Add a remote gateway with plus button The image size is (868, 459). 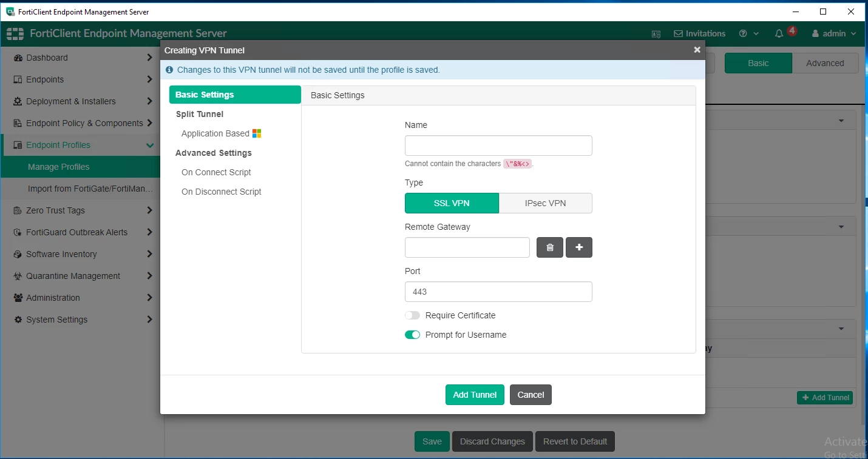click(x=579, y=247)
